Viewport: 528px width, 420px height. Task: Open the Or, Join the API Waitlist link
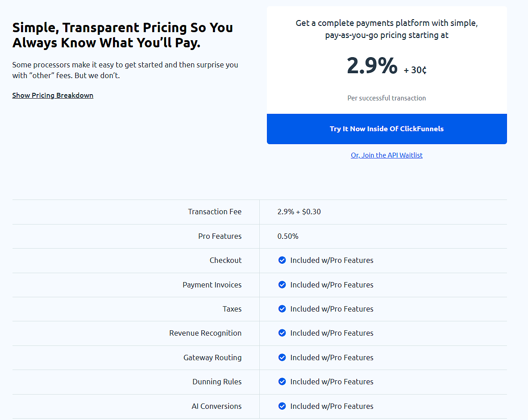click(x=387, y=155)
